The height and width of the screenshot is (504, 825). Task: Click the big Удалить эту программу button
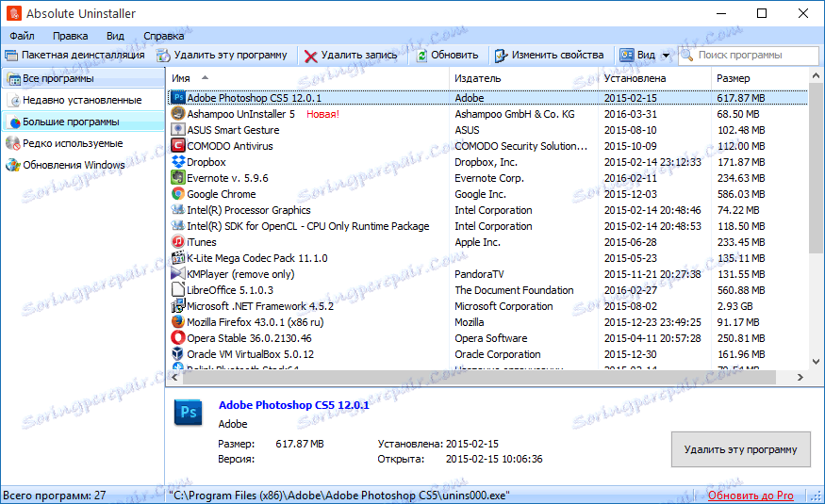coord(740,449)
